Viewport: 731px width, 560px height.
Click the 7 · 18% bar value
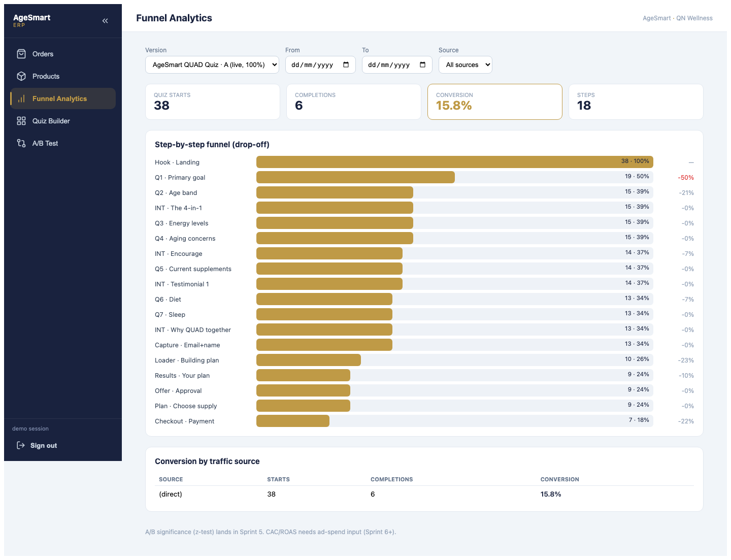click(x=639, y=420)
